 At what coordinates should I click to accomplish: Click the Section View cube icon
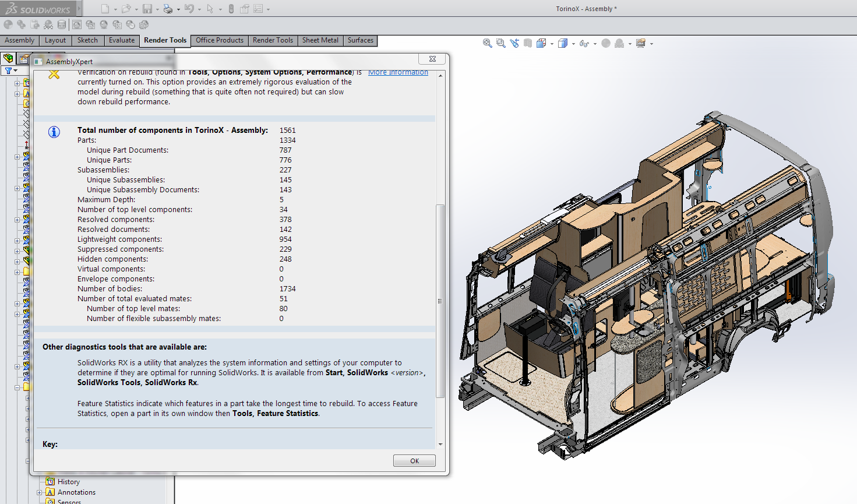click(x=527, y=43)
